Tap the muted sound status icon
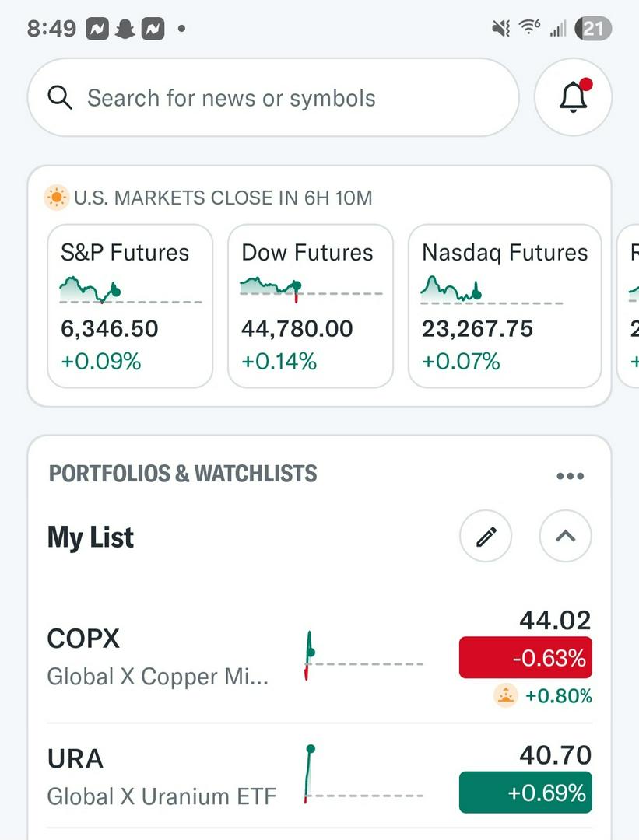Screen dimensions: 639x840 [x=501, y=29]
